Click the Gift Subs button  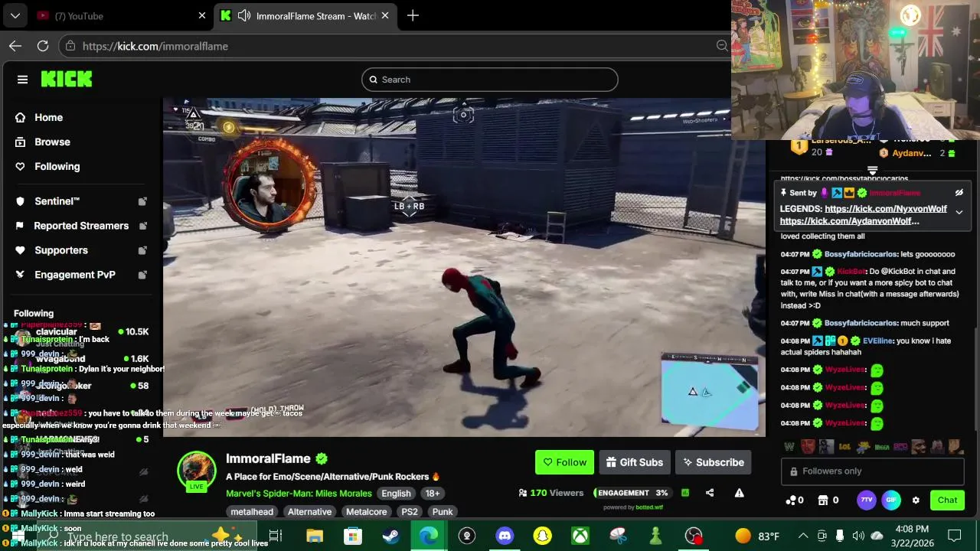[634, 462]
